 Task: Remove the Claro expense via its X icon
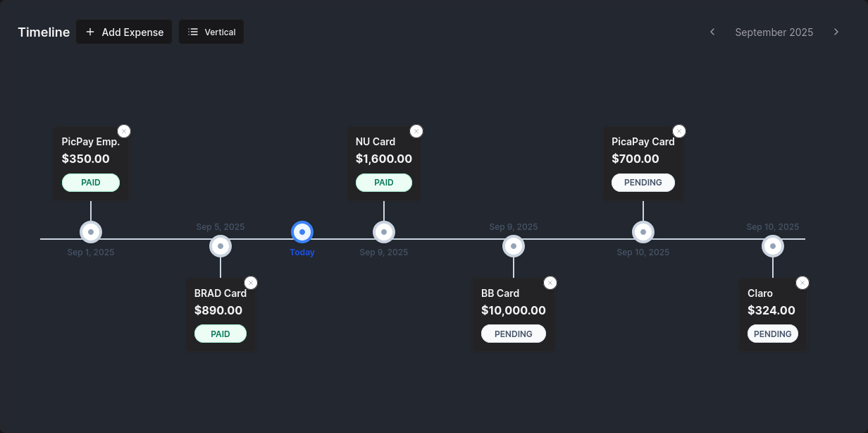(x=802, y=282)
